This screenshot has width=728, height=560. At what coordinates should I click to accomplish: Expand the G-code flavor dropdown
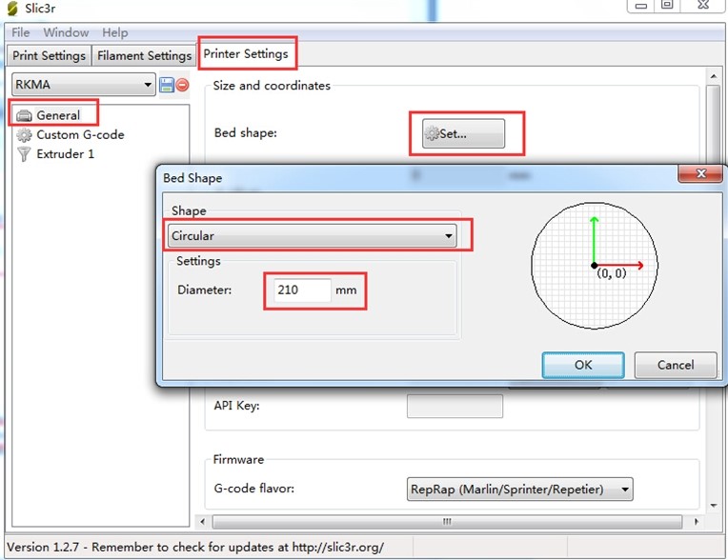tap(519, 490)
